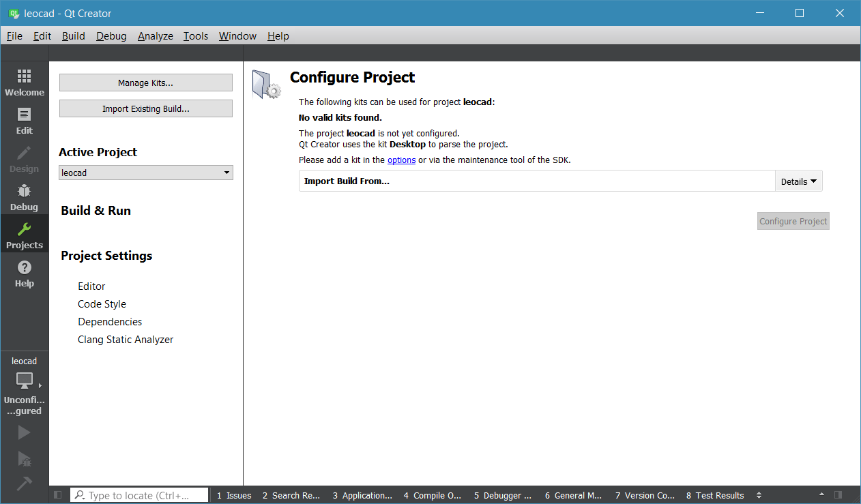Maximize the Qt Creator window
Screen dimensions: 861x504
pyautogui.click(x=800, y=13)
